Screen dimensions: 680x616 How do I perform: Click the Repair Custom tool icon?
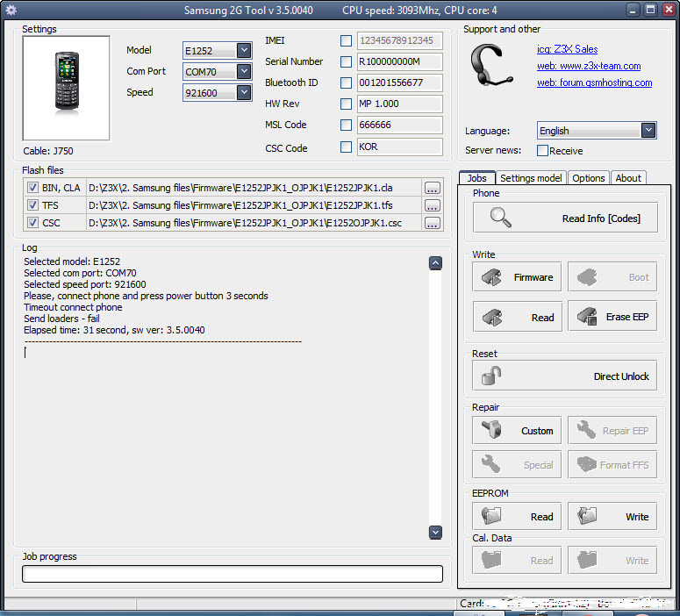click(x=491, y=429)
